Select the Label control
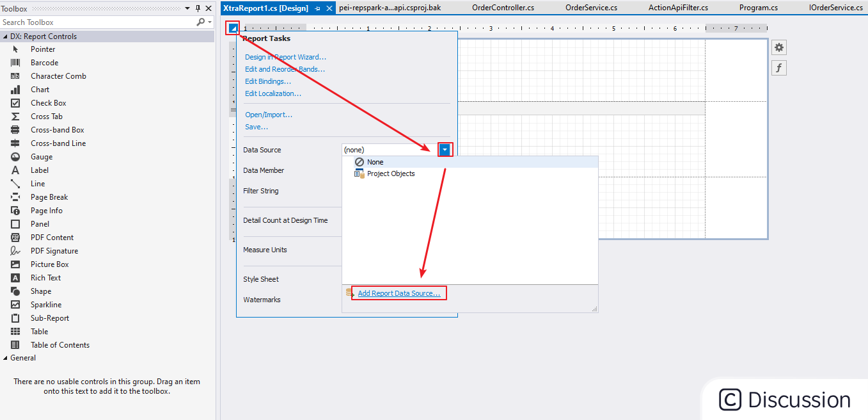This screenshot has width=868, height=420. point(39,170)
